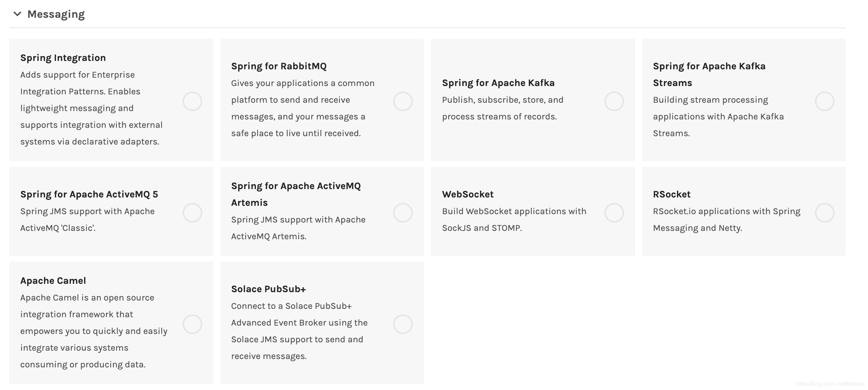Toggle the RSocket radio button
The image size is (868, 390).
(x=824, y=213)
